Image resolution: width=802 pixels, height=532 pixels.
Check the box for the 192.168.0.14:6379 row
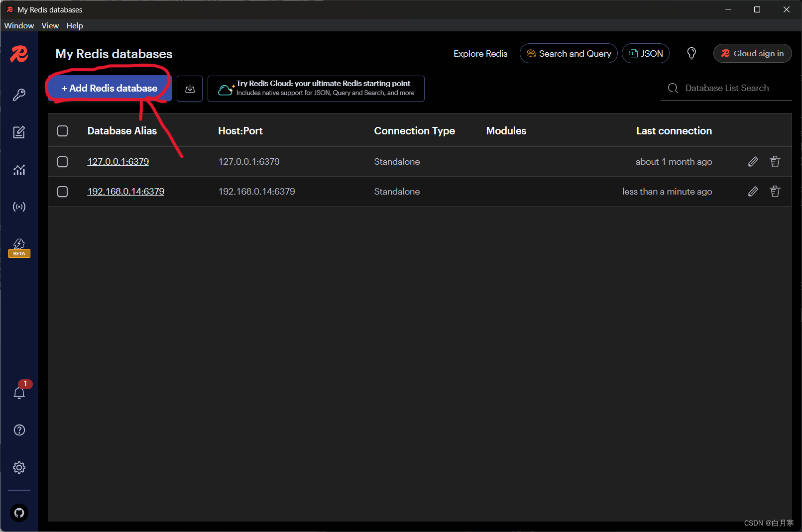coord(62,192)
